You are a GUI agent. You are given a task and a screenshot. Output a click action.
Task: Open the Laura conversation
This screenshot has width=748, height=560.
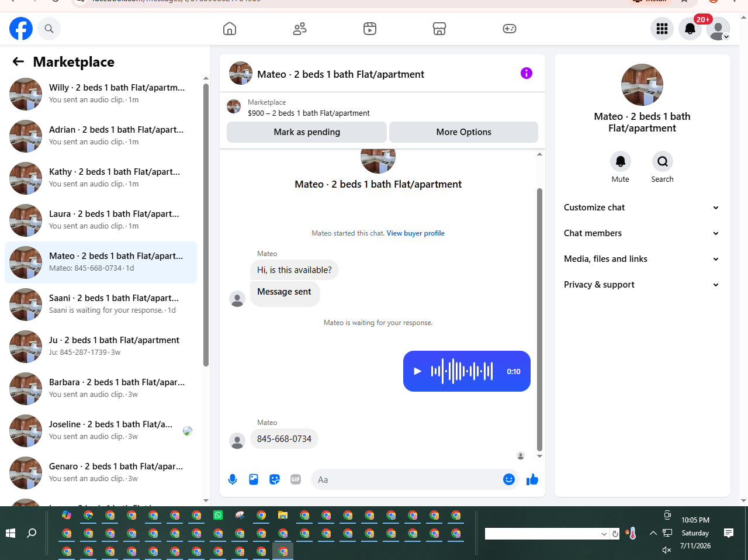pyautogui.click(x=101, y=220)
